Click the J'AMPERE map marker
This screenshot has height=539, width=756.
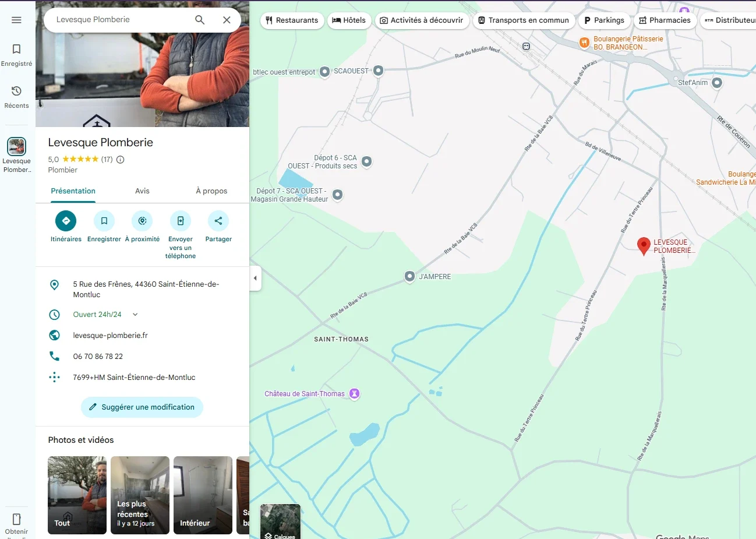tap(410, 276)
